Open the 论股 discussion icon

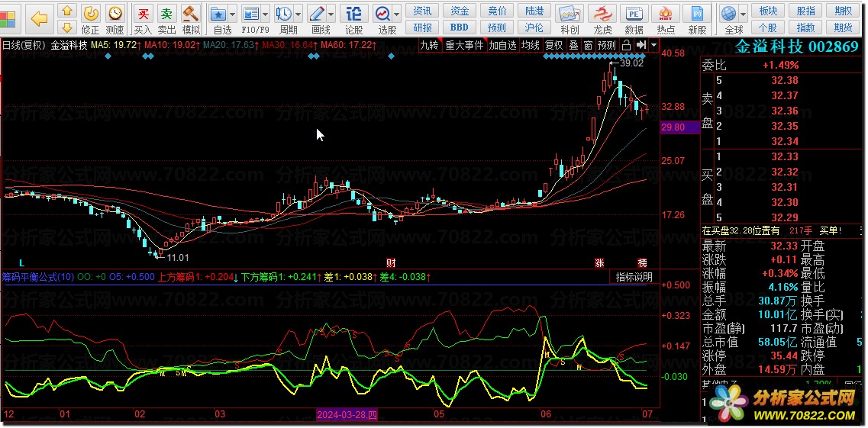pyautogui.click(x=353, y=19)
